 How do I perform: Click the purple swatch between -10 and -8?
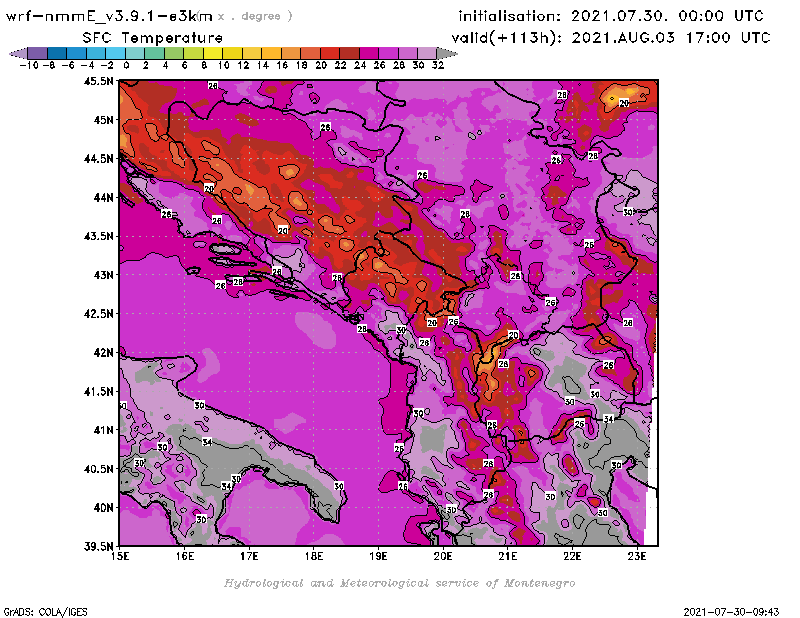point(38,53)
